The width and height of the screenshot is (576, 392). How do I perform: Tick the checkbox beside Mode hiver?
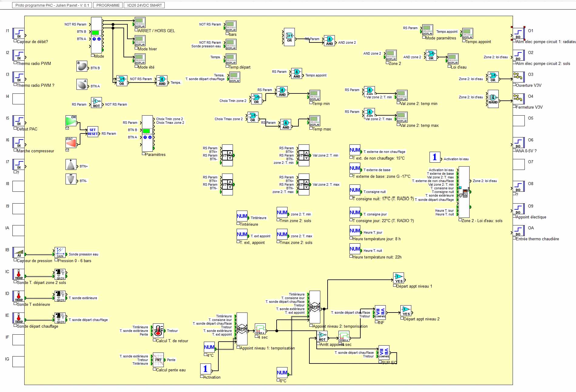tap(136, 48)
